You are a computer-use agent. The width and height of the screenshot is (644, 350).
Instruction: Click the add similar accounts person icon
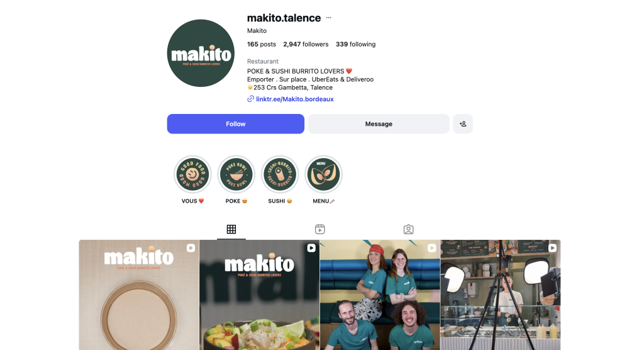[463, 124]
